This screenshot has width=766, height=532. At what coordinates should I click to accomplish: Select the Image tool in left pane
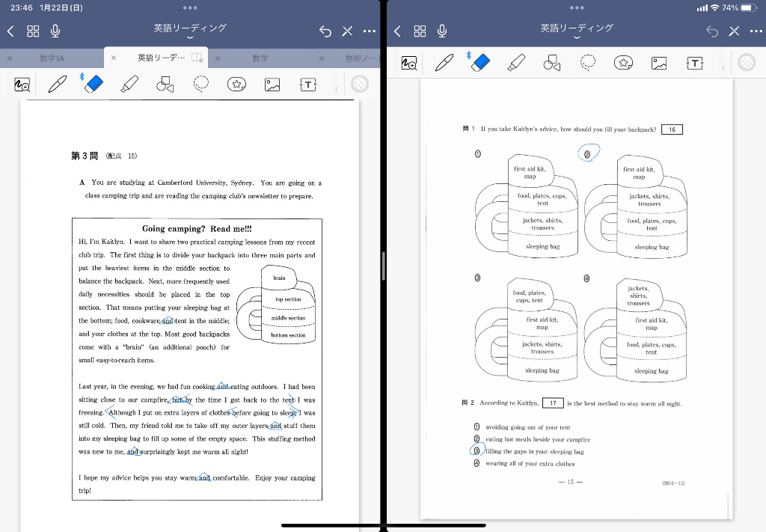coord(272,85)
